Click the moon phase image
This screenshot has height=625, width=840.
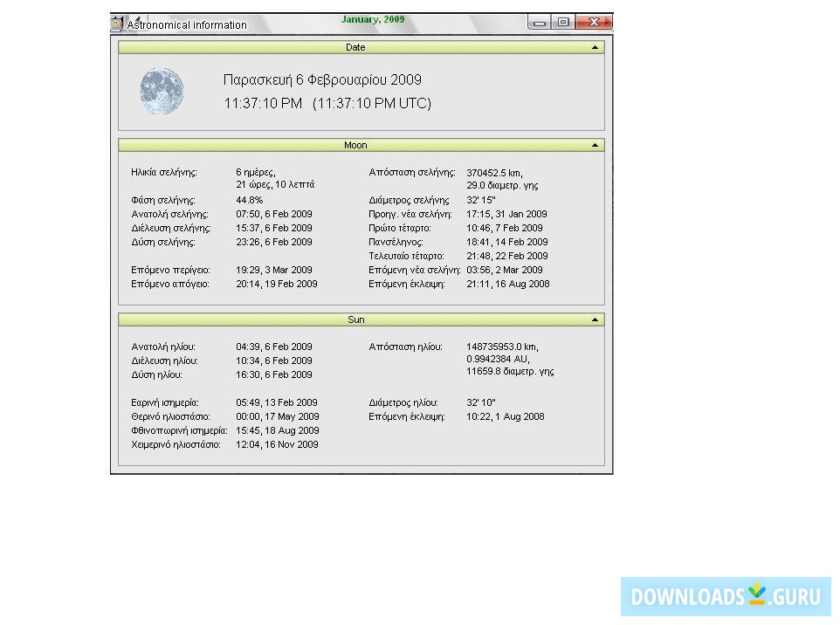[162, 91]
